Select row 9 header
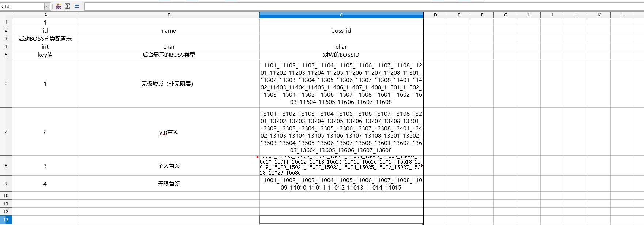Image resolution: width=644 pixels, height=225 pixels. tap(6, 184)
